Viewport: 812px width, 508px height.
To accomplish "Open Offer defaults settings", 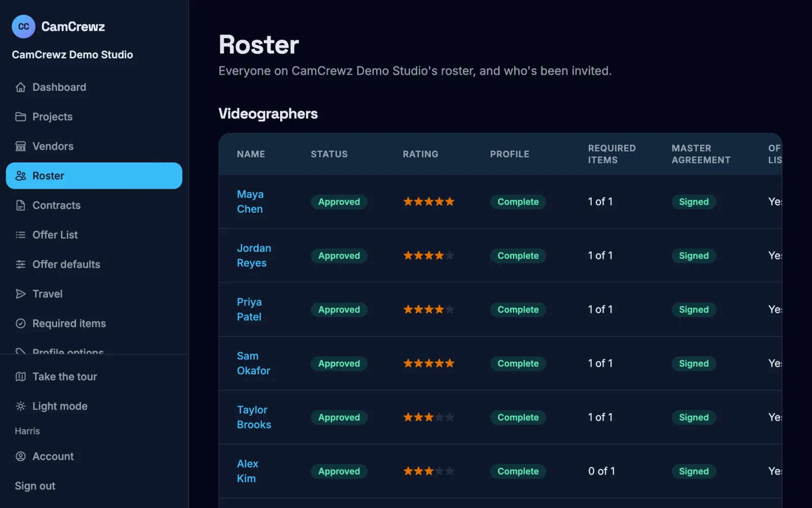I will tap(94, 264).
